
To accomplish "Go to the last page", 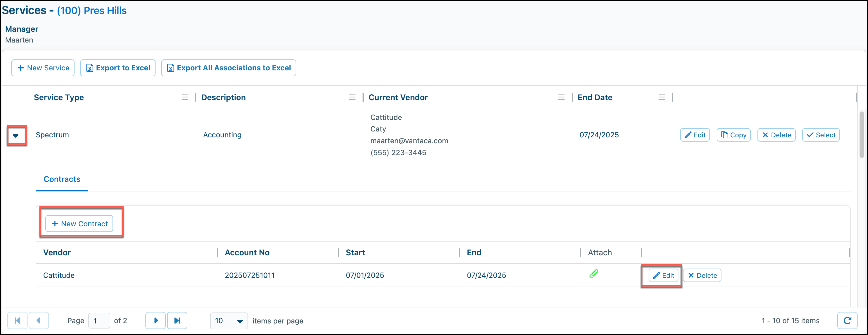I will (x=177, y=320).
